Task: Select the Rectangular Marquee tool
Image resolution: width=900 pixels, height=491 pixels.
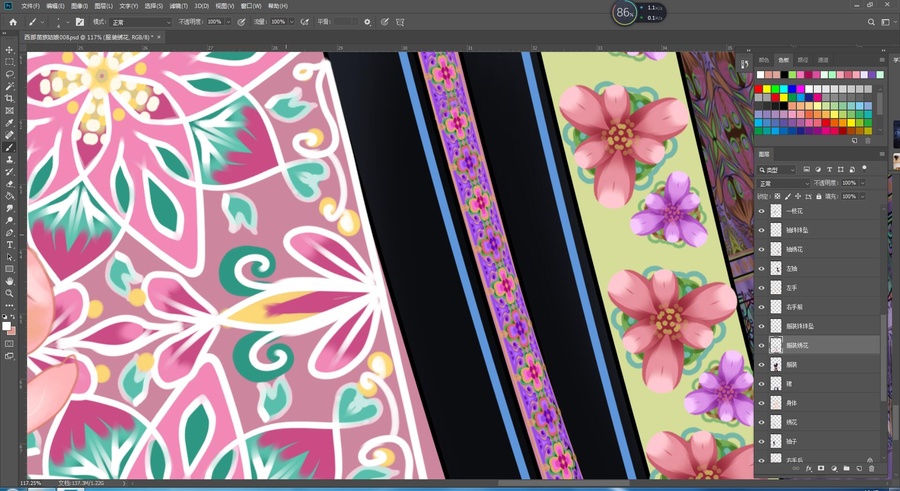Action: pos(9,62)
